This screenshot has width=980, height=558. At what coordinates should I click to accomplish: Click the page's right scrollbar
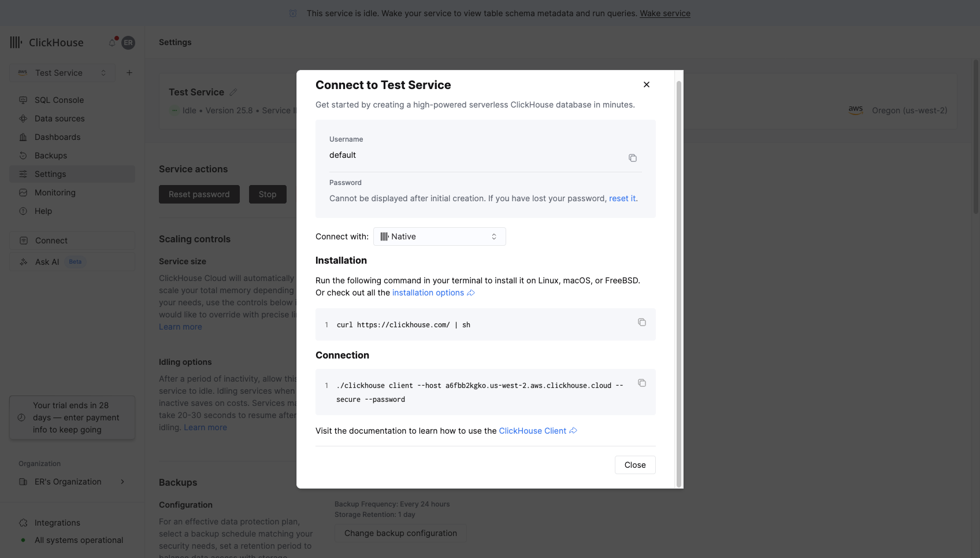point(976,136)
